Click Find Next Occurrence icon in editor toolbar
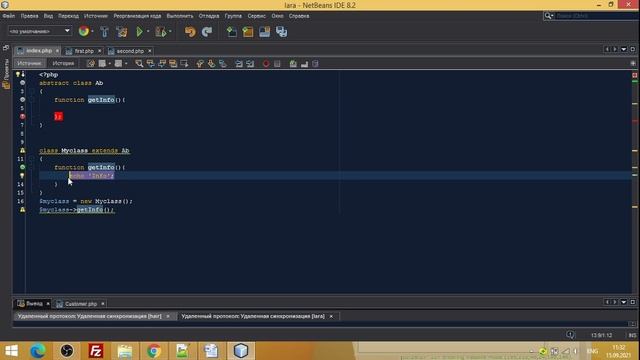 point(162,64)
